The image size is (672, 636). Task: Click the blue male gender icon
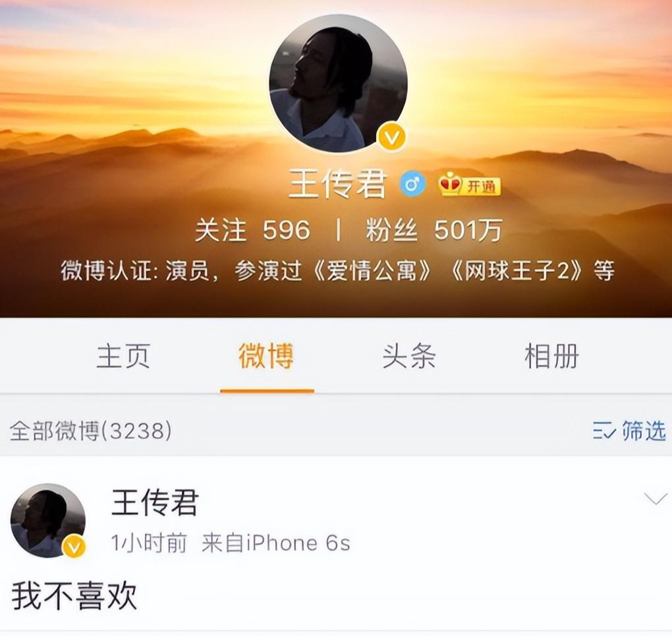pos(412,184)
